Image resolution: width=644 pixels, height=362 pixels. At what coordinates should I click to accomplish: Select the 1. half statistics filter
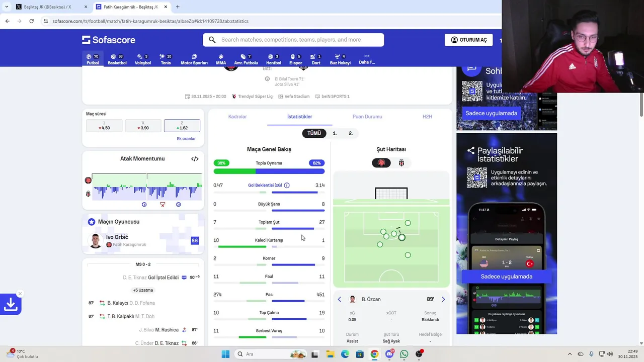[x=335, y=133]
